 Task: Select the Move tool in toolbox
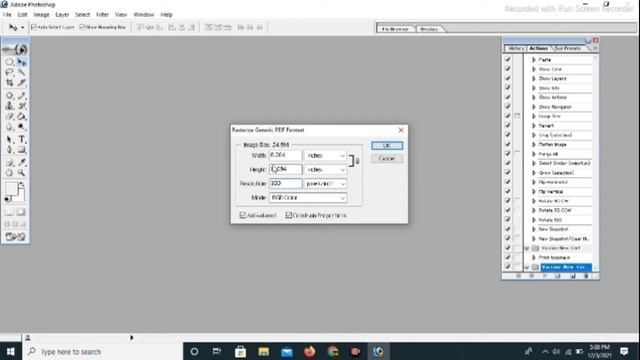click(22, 62)
